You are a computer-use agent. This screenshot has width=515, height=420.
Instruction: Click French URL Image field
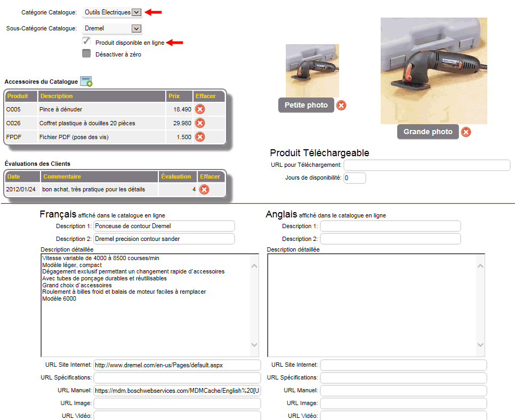click(178, 403)
